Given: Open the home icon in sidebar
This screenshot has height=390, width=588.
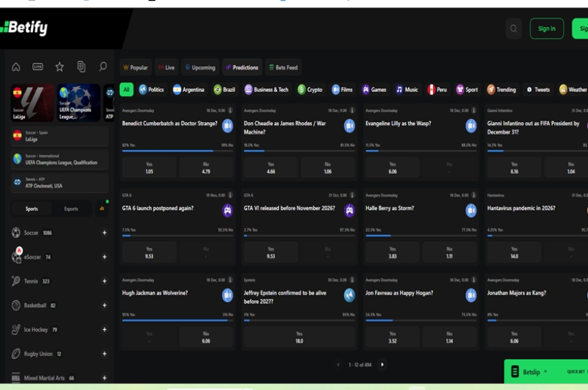Looking at the screenshot, I should [x=16, y=67].
